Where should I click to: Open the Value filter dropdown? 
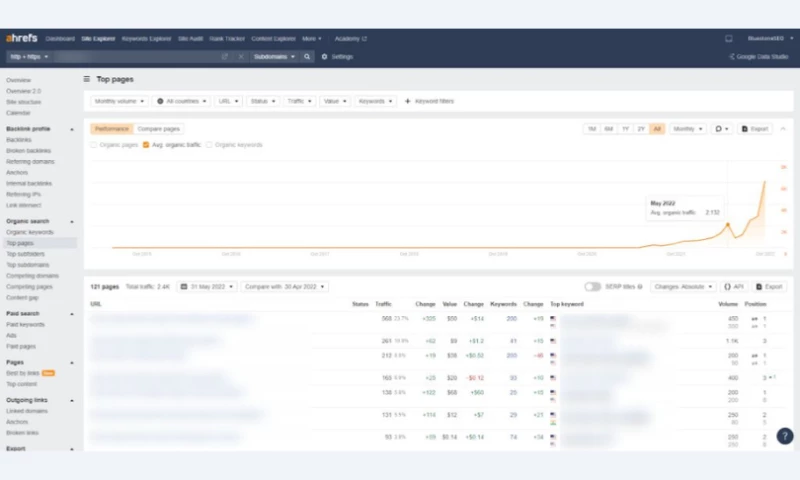tap(335, 101)
